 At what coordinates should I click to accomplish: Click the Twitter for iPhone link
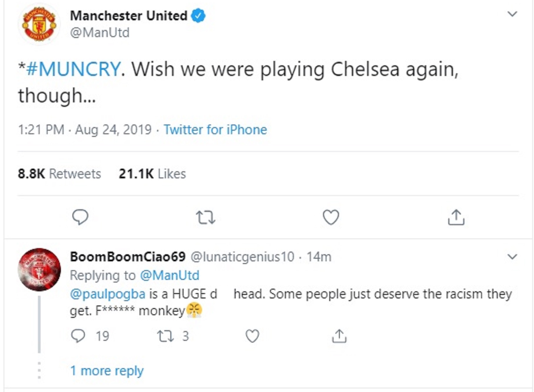215,129
